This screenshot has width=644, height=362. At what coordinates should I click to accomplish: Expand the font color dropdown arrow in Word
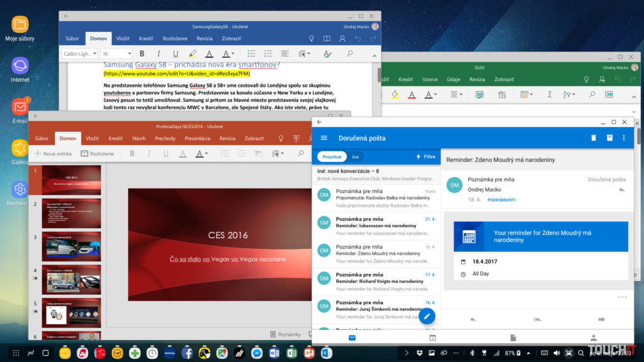[x=233, y=54]
